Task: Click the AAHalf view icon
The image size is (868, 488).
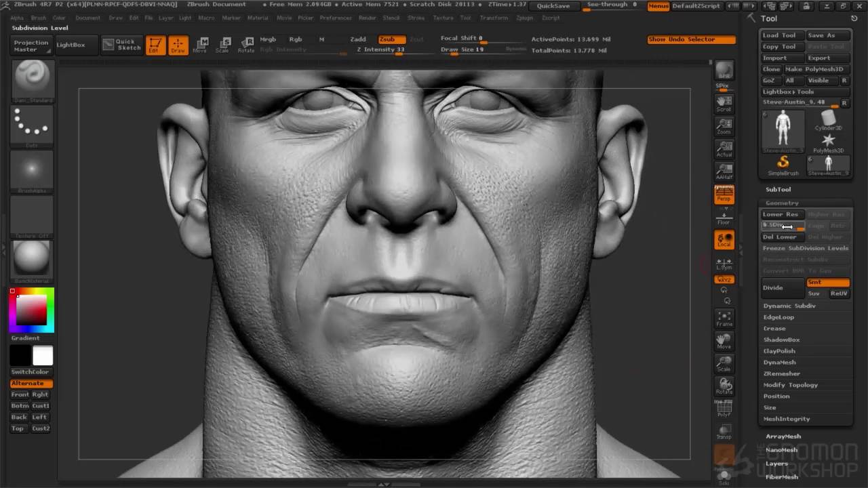Action: pyautogui.click(x=724, y=171)
